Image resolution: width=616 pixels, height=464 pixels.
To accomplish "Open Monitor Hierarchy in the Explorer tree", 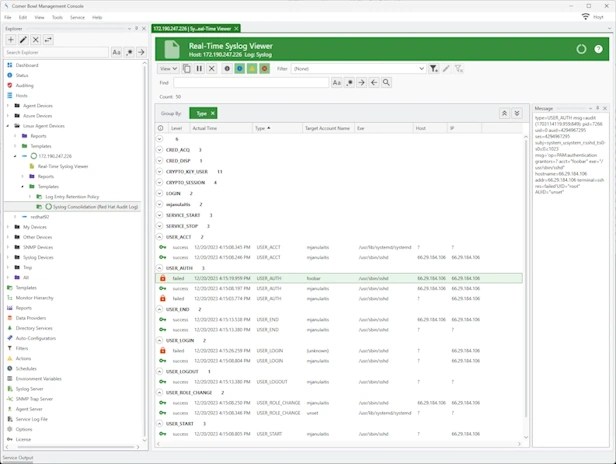I will [x=35, y=298].
